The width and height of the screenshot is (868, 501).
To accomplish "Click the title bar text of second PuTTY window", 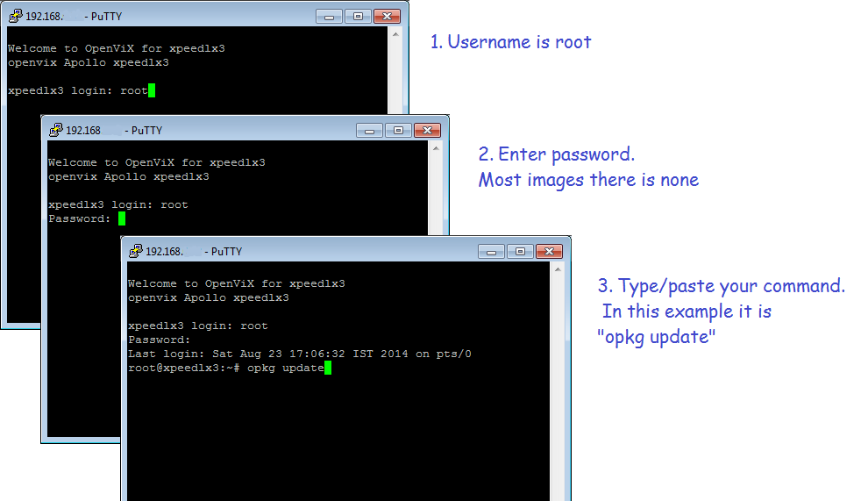I will click(x=114, y=131).
